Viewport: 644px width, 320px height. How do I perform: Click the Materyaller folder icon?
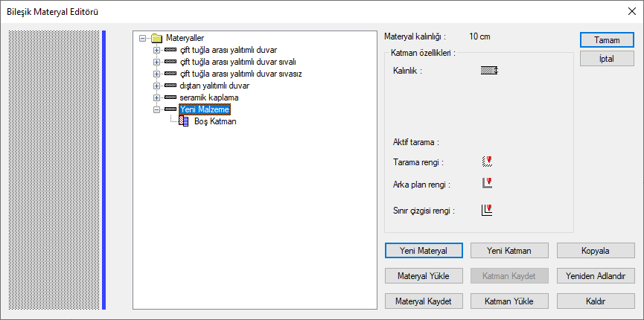[x=156, y=38]
